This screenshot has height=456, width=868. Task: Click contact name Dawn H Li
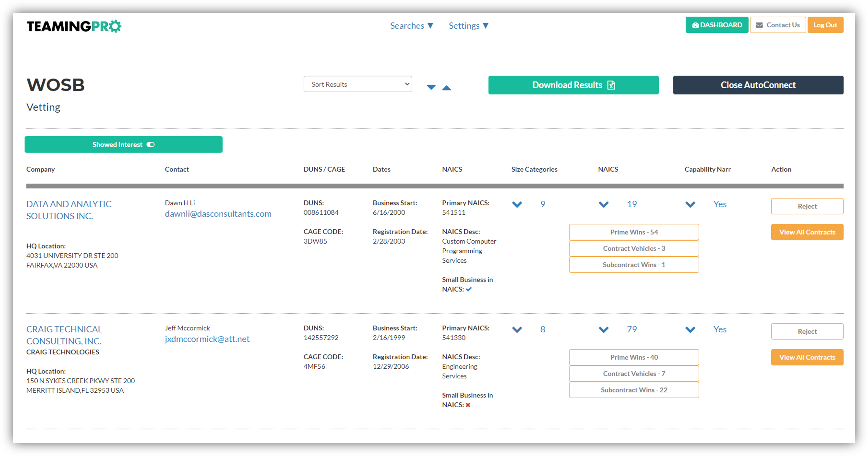point(180,203)
